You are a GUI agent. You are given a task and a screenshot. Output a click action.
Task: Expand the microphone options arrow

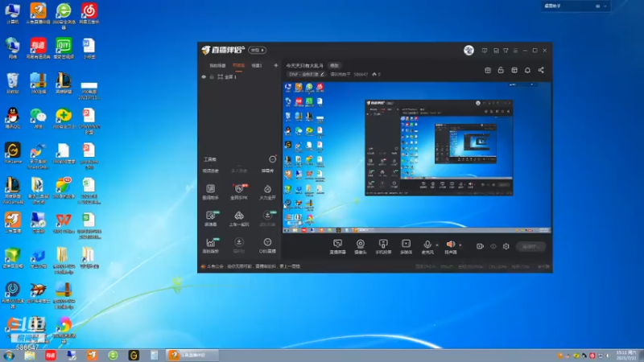[x=437, y=245]
